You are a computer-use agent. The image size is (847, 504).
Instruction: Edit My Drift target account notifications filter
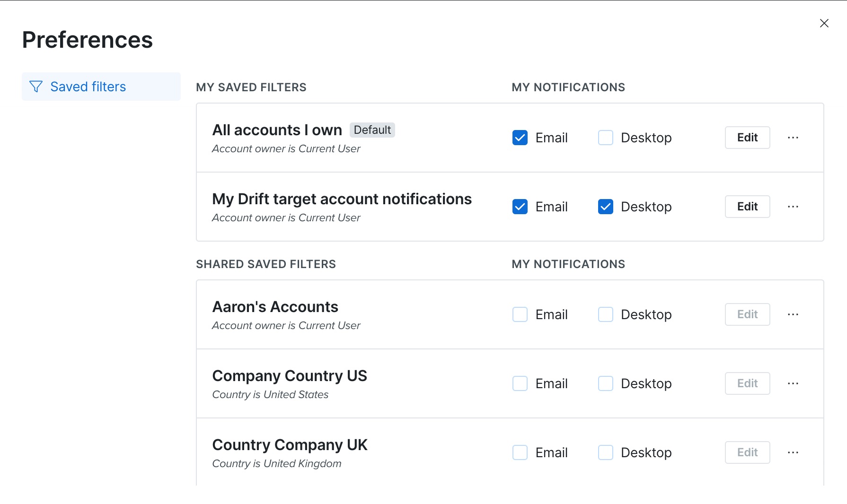click(747, 207)
